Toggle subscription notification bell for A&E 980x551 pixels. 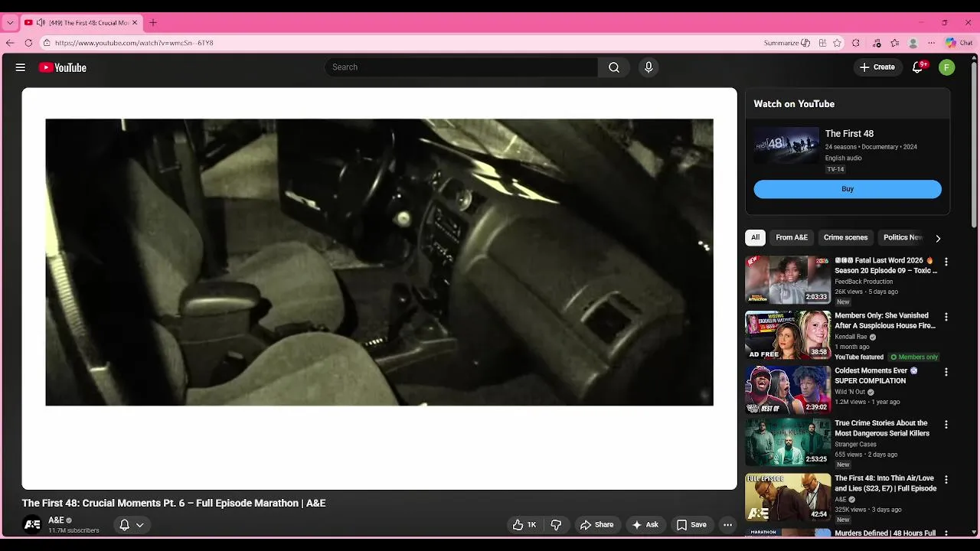[124, 525]
